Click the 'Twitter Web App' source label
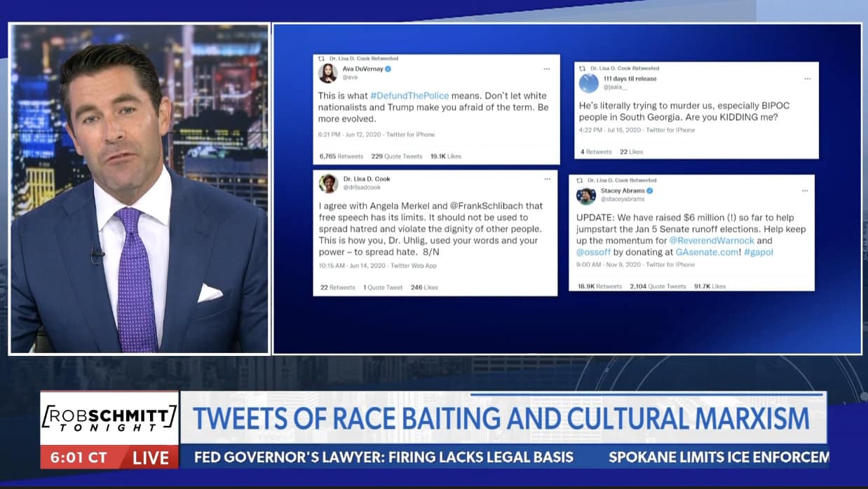This screenshot has height=489, width=868. click(x=414, y=266)
